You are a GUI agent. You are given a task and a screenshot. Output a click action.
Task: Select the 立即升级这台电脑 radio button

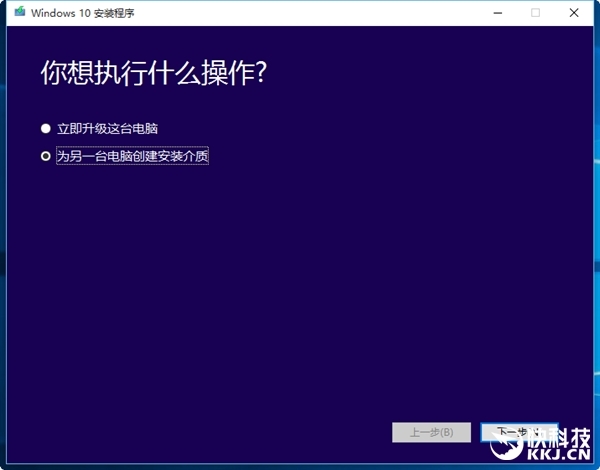pos(45,129)
